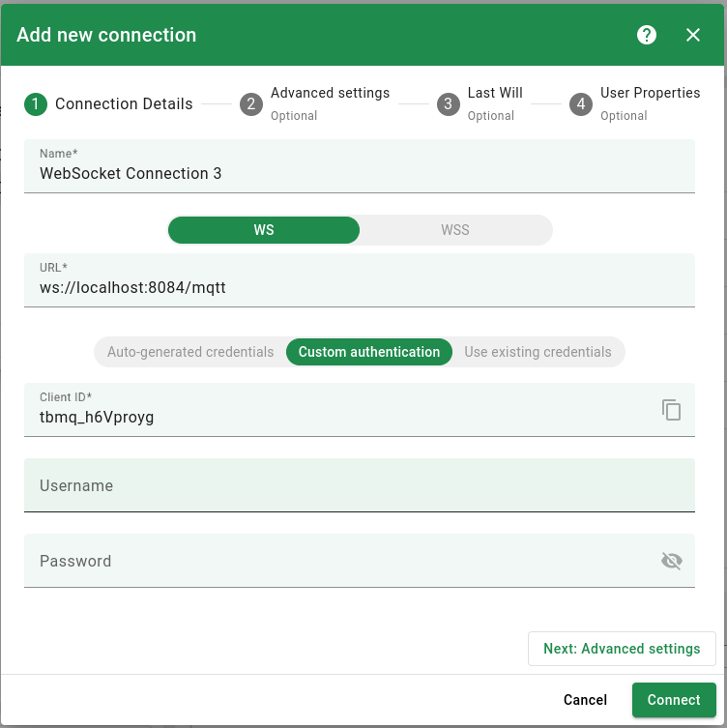
Task: Open the help question mark icon
Action: coord(647,35)
